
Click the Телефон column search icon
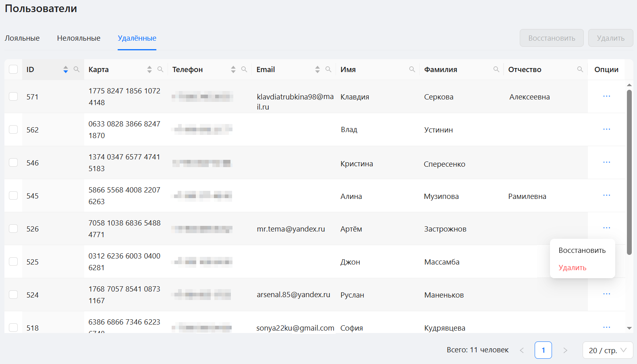(x=244, y=69)
